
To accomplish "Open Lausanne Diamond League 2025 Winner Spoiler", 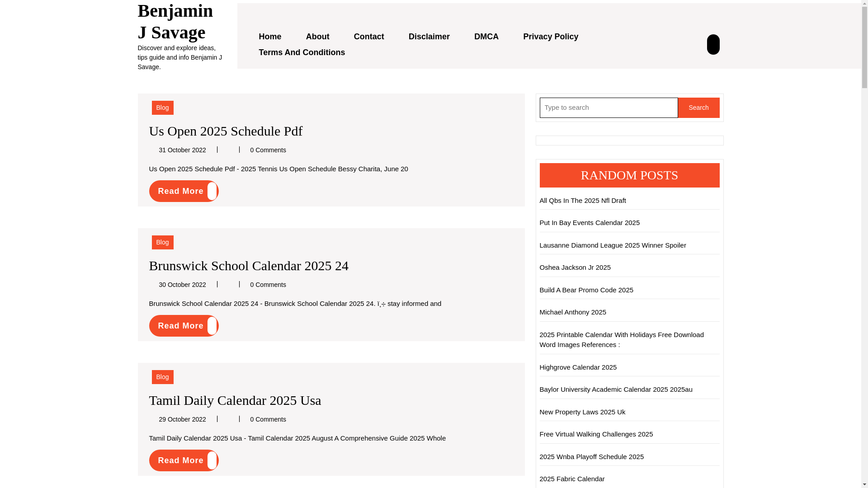I will pyautogui.click(x=613, y=245).
